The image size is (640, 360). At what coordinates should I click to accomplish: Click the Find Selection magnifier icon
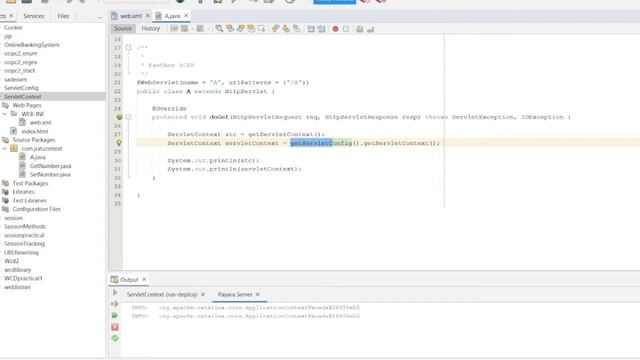pos(219,29)
